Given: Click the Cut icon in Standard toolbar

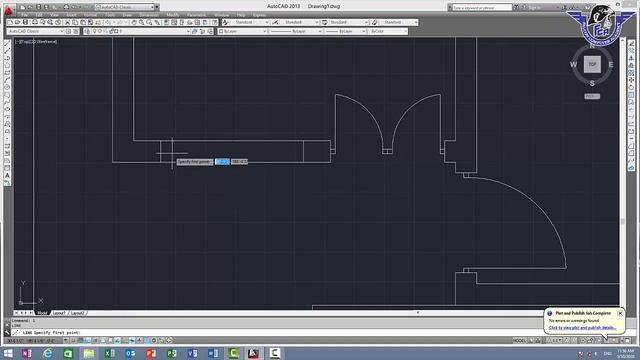Looking at the screenshot, I should pyautogui.click(x=68, y=22).
